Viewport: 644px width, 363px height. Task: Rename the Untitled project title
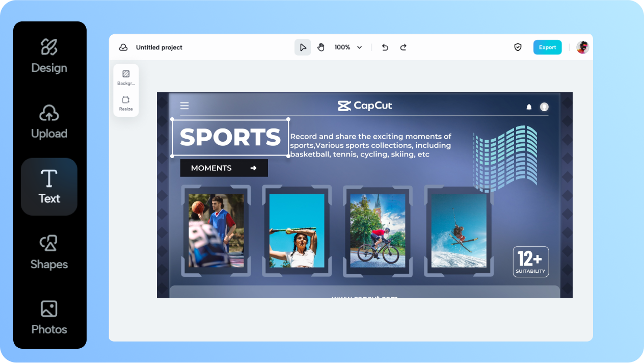(x=158, y=47)
